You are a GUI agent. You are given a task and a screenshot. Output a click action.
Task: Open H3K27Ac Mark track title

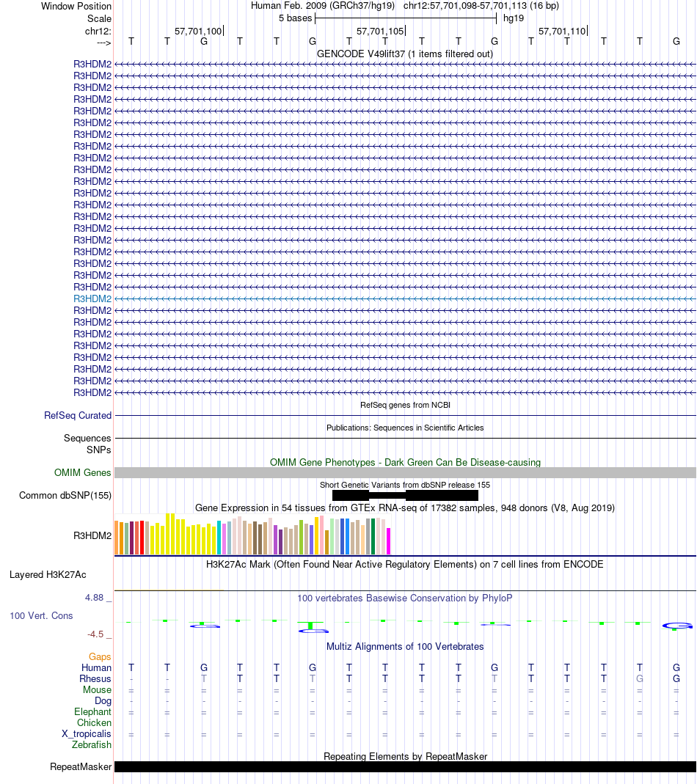click(x=405, y=564)
